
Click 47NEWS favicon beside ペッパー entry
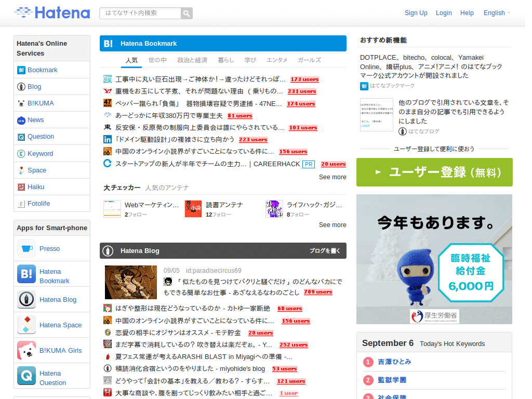click(107, 103)
